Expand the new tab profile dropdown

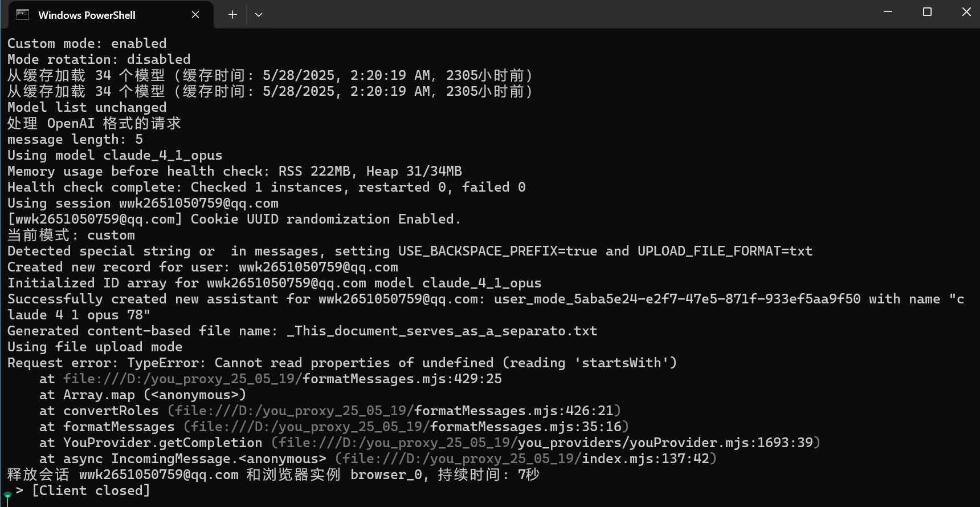click(x=259, y=15)
